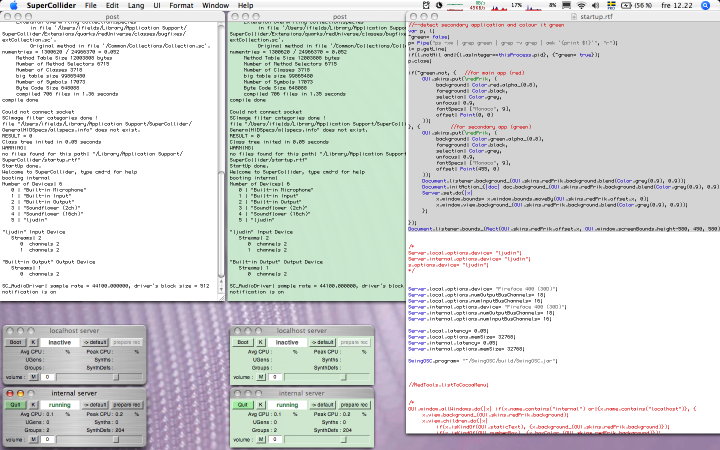Open the Window menu
Screen dimensions: 720x450
click(x=215, y=6)
